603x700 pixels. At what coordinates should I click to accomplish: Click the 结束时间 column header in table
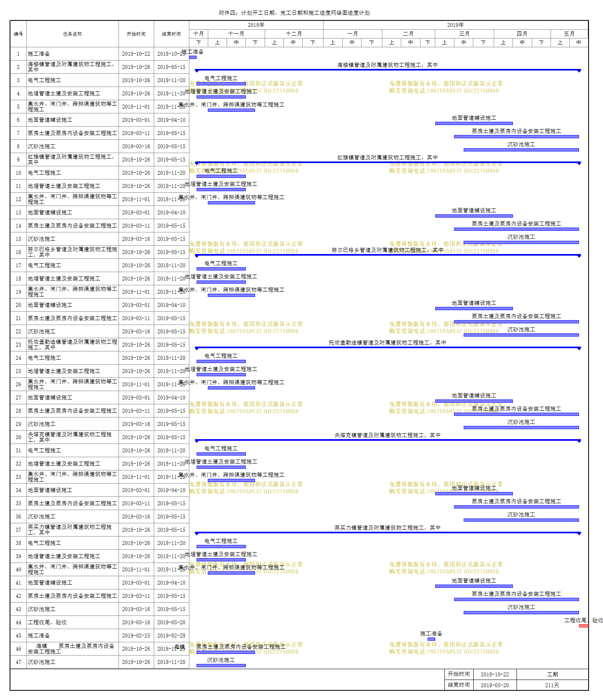(x=171, y=34)
